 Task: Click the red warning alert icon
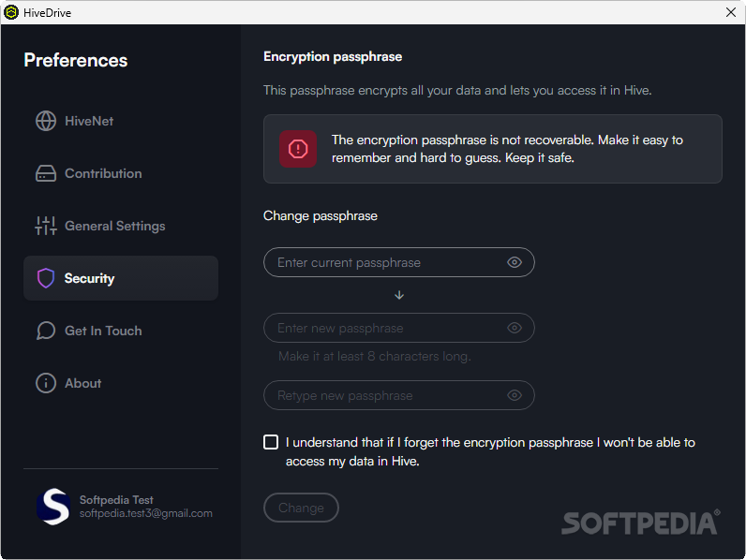[x=298, y=149]
